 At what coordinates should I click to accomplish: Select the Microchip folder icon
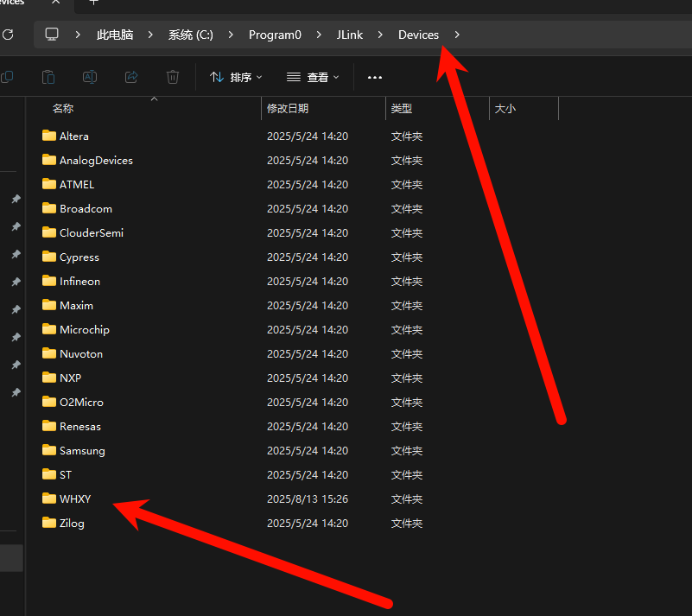point(49,329)
